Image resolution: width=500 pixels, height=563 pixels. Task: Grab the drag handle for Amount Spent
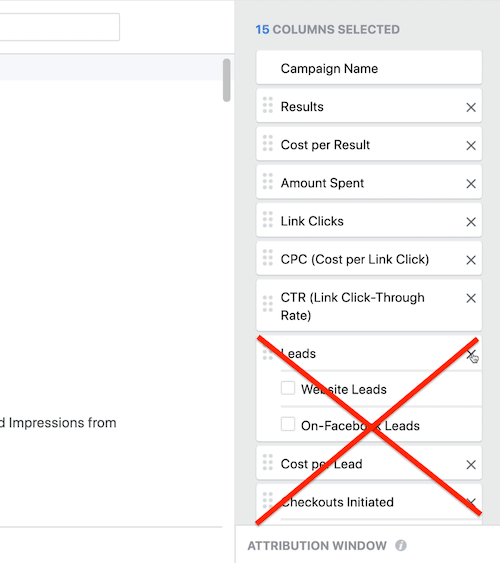coord(268,181)
